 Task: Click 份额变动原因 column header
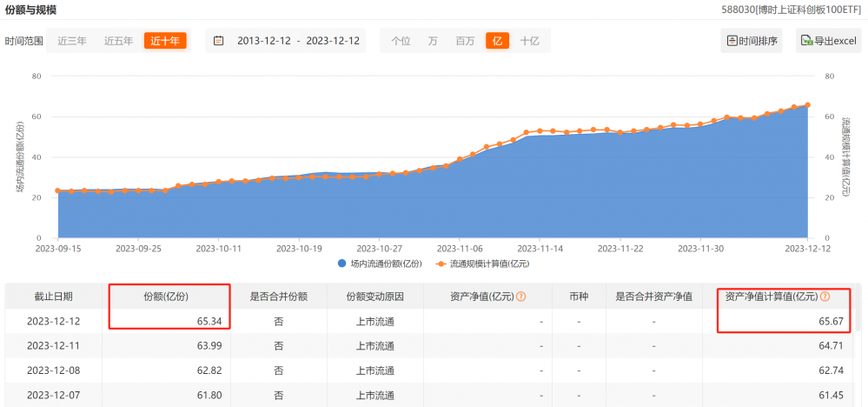pos(374,297)
